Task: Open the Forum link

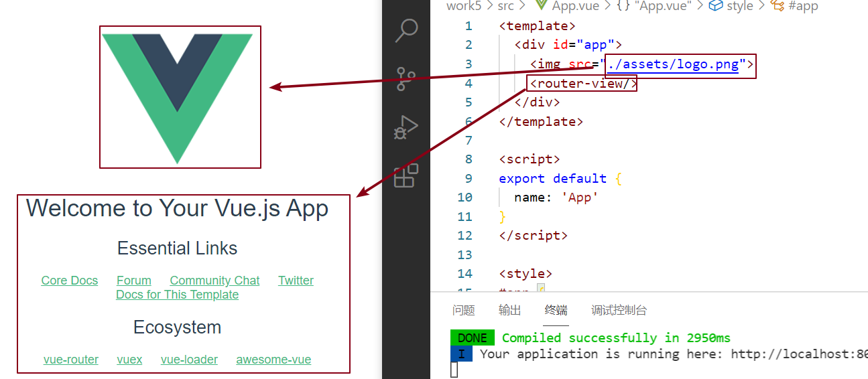Action: (134, 281)
